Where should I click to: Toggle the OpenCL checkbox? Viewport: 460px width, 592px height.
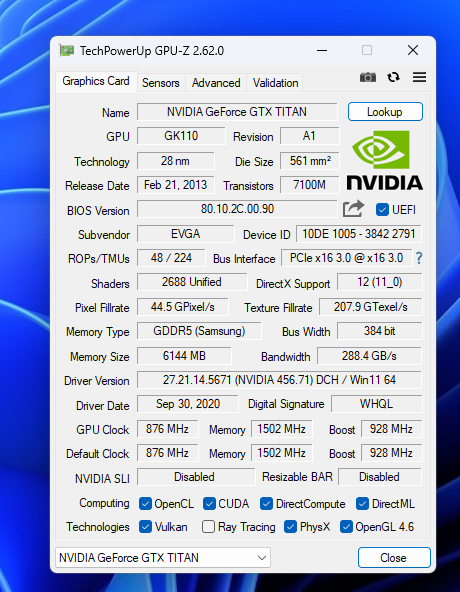pos(145,504)
